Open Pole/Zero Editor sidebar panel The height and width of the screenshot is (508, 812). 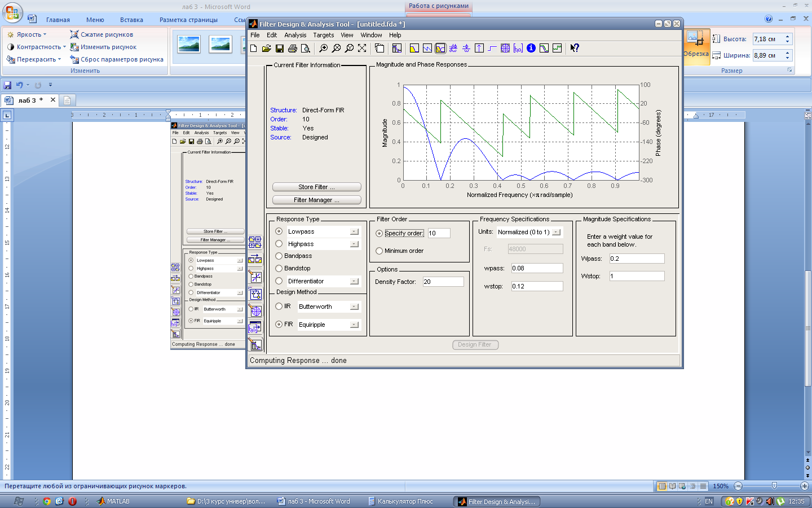point(255,310)
